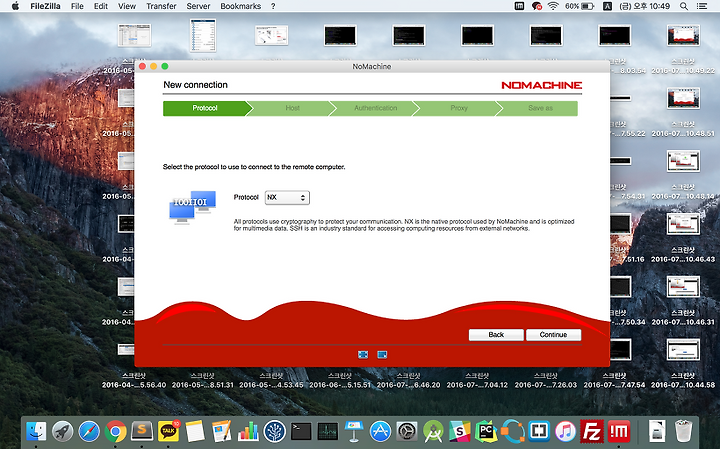Image resolution: width=720 pixels, height=449 pixels.
Task: Click the NoMachine logo
Action: (541, 85)
